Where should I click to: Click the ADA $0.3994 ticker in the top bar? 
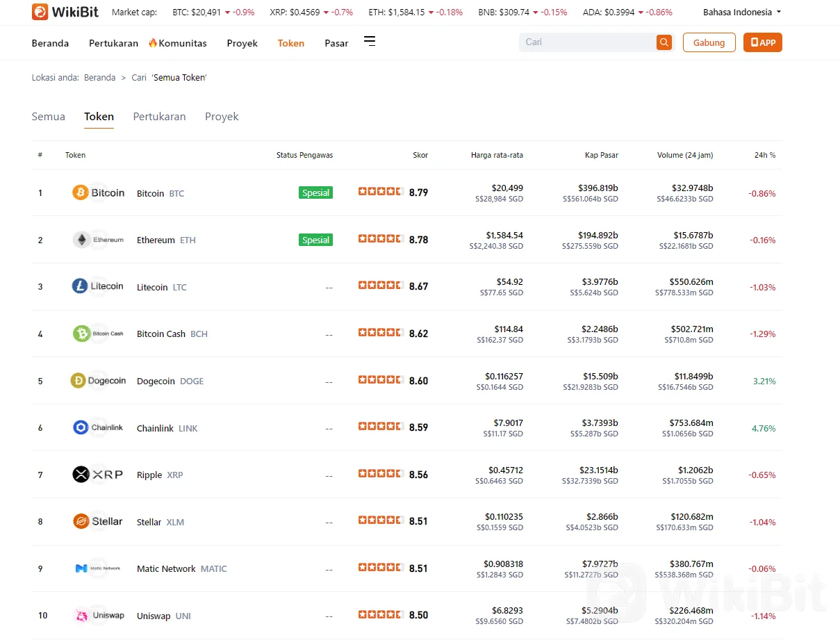tap(627, 13)
